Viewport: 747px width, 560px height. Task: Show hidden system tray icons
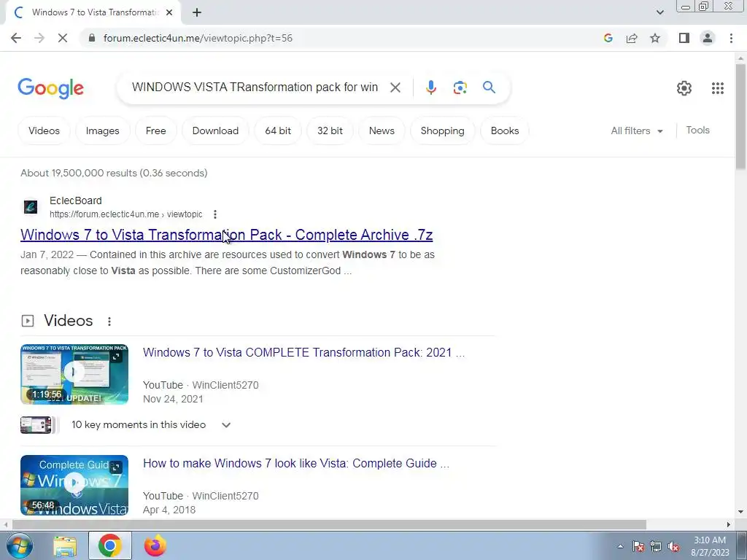(x=620, y=547)
